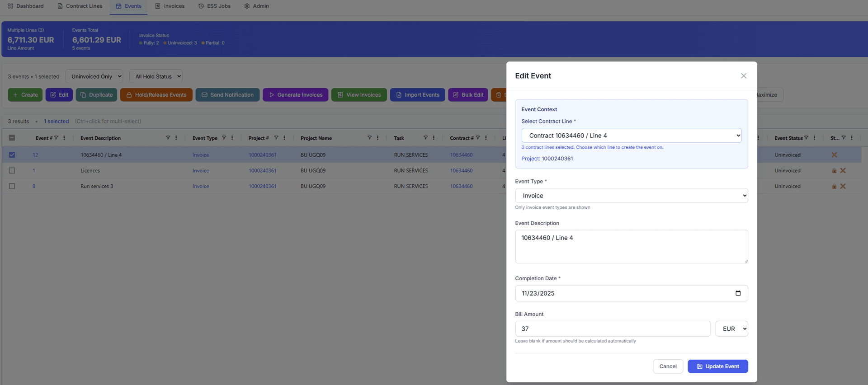Screen dimensions: 868x385
Task: Toggle the select-all header checkbox
Action: tap(12, 138)
